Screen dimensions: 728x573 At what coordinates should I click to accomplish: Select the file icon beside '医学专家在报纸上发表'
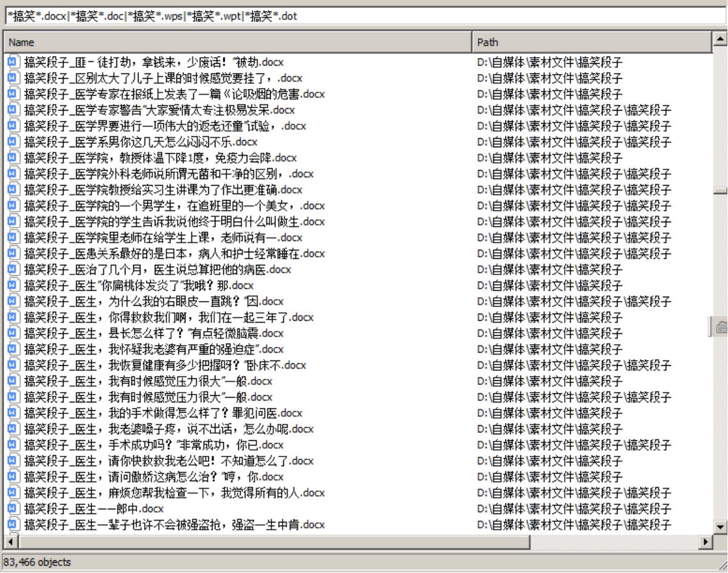pyautogui.click(x=13, y=94)
